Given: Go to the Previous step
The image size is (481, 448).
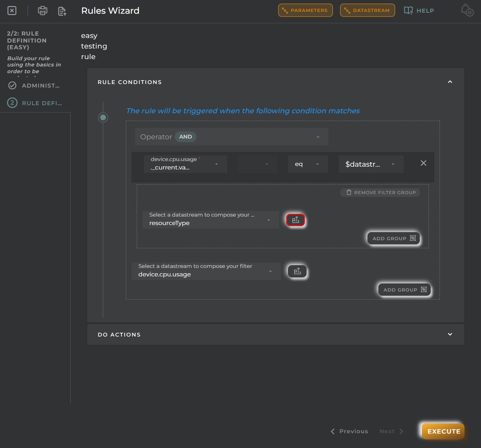Looking at the screenshot, I should [349, 431].
